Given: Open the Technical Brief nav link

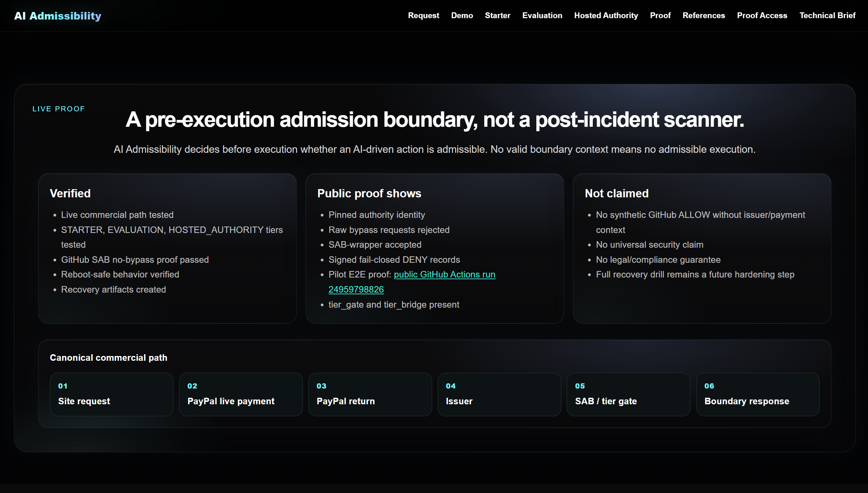Looking at the screenshot, I should [827, 15].
